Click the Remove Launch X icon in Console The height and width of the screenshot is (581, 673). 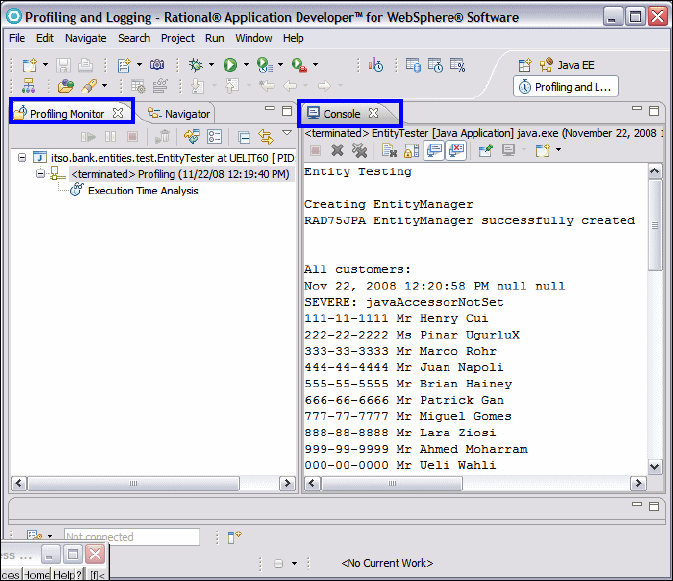(338, 150)
